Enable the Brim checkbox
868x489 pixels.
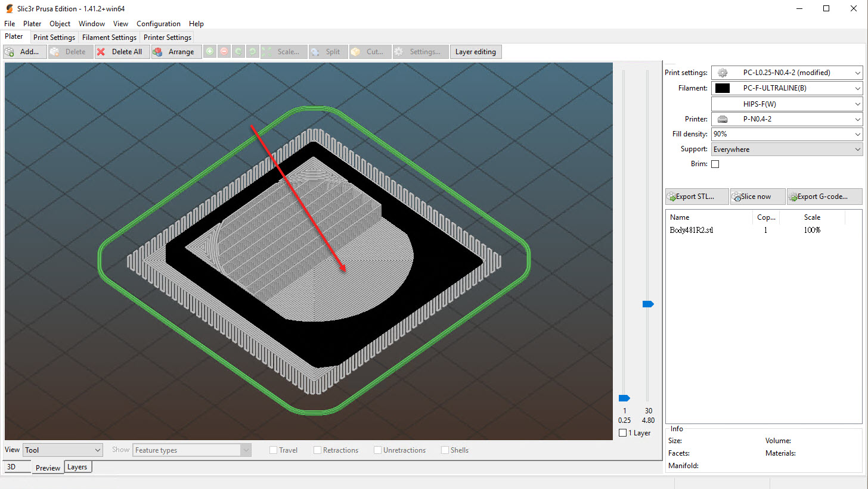(x=715, y=164)
